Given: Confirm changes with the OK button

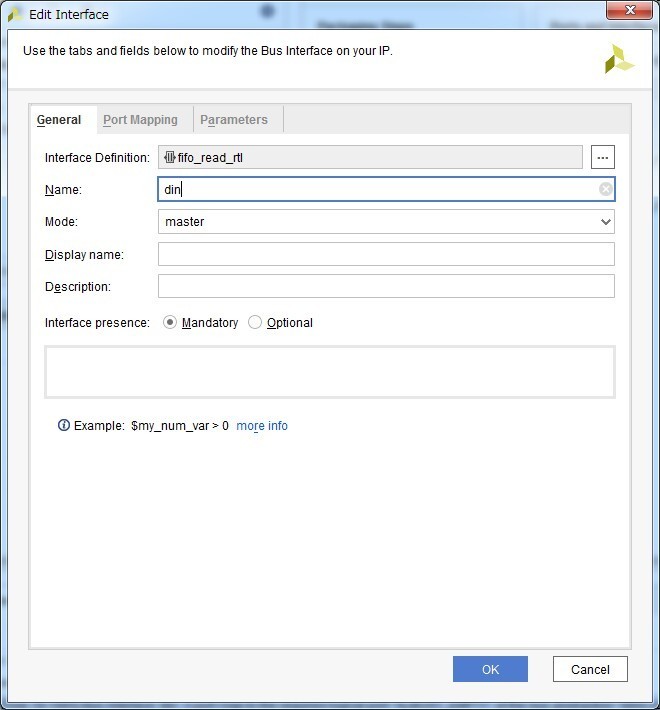Looking at the screenshot, I should pyautogui.click(x=490, y=669).
